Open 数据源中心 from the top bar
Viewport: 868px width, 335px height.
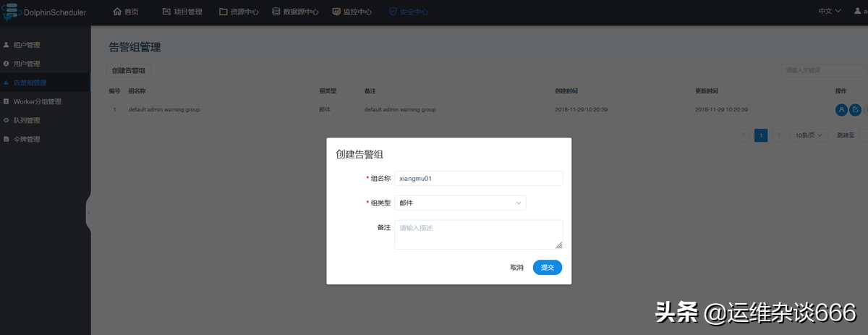[295, 12]
